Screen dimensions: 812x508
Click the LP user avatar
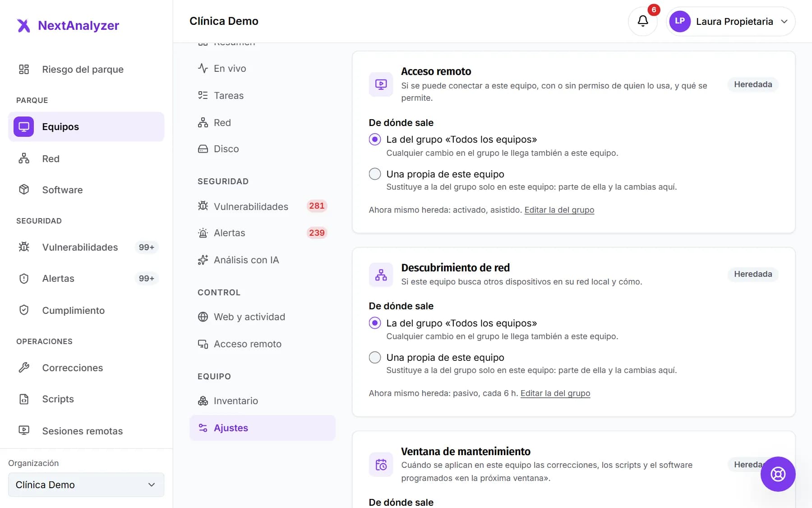[680, 21]
